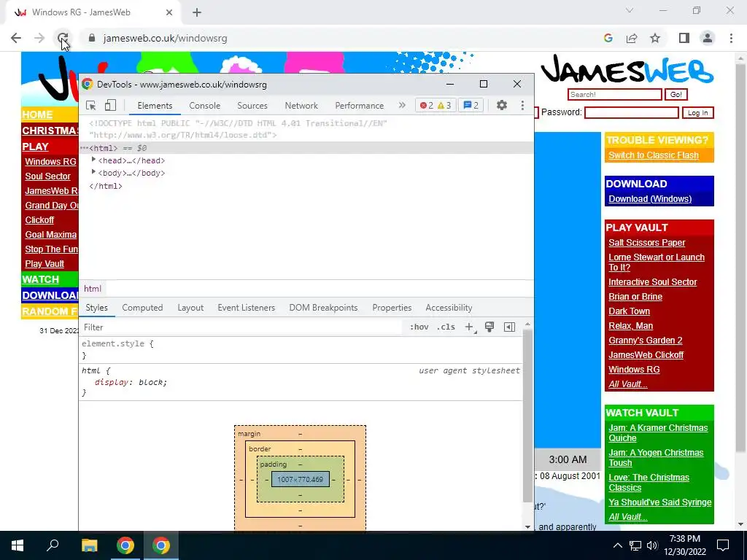747x560 pixels.
Task: Click the volume icon in system tray
Action: (x=652, y=545)
